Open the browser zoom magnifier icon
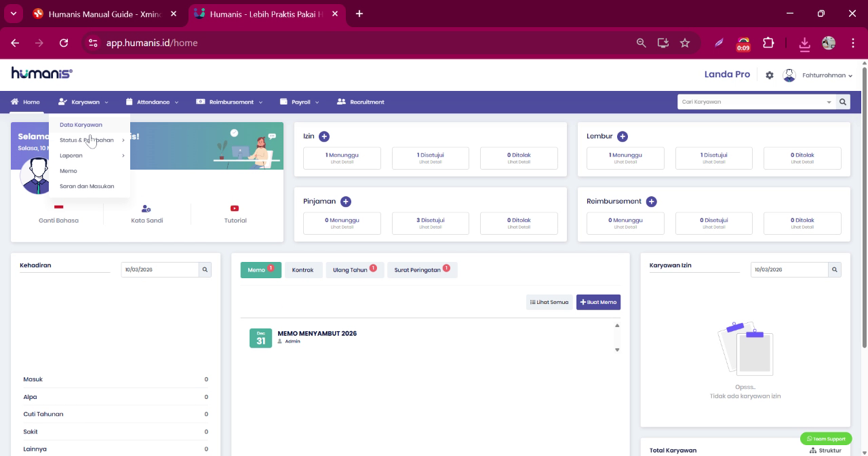This screenshot has width=868, height=456. [642, 43]
